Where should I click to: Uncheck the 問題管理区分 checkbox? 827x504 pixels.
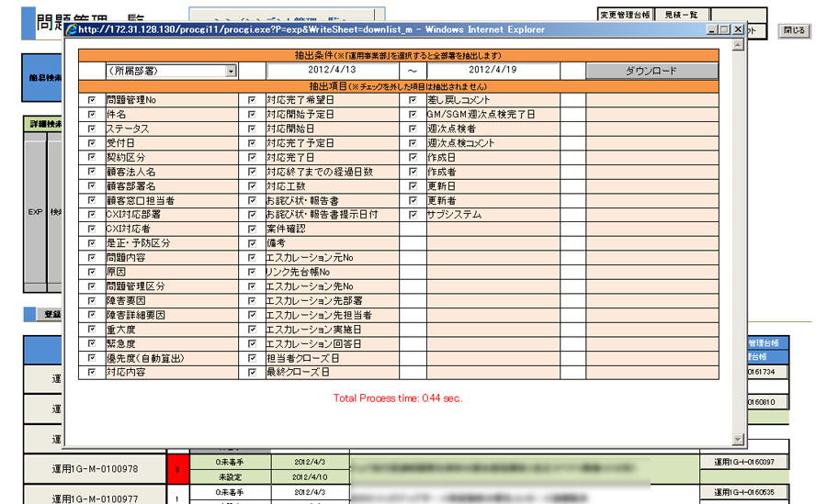tap(92, 286)
